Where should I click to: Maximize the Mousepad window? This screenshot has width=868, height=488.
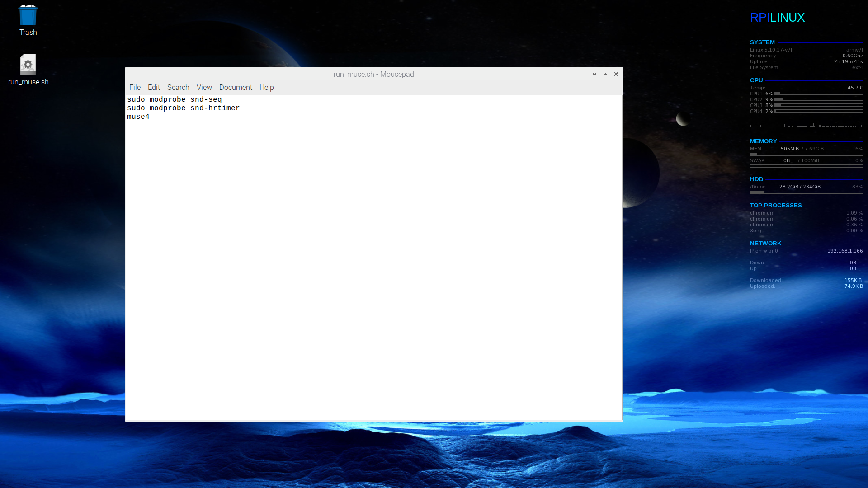click(x=605, y=74)
